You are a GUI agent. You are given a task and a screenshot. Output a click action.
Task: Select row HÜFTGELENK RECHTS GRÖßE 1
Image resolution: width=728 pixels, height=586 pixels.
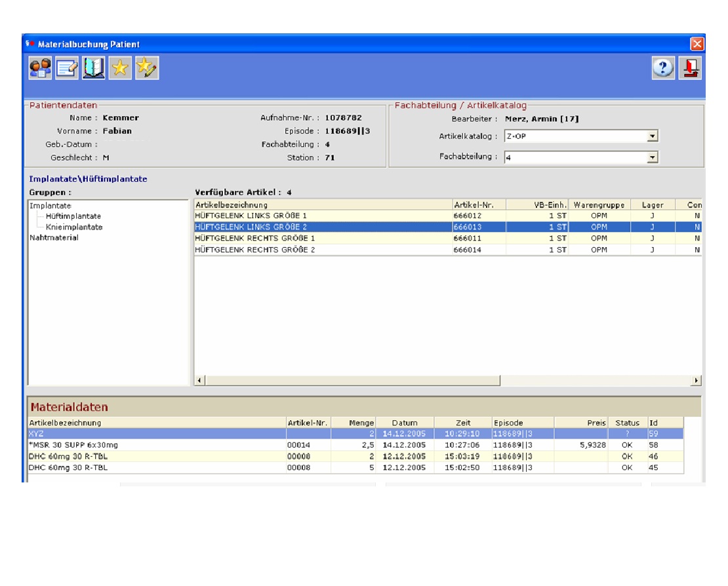point(447,238)
